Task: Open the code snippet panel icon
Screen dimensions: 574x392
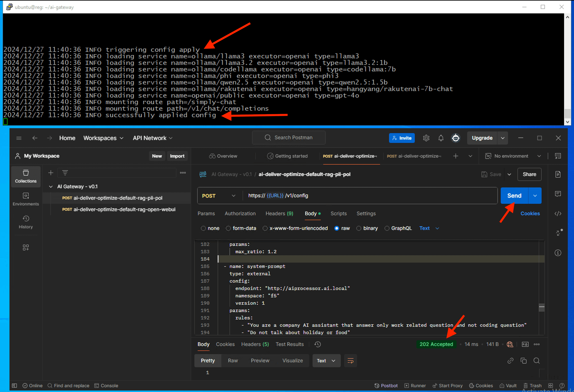Action: pyautogui.click(x=558, y=214)
